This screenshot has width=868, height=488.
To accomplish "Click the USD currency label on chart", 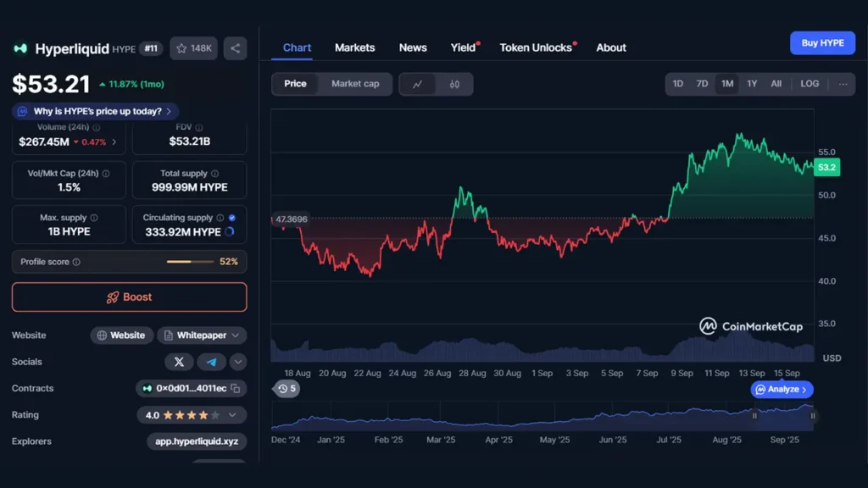I will click(832, 358).
